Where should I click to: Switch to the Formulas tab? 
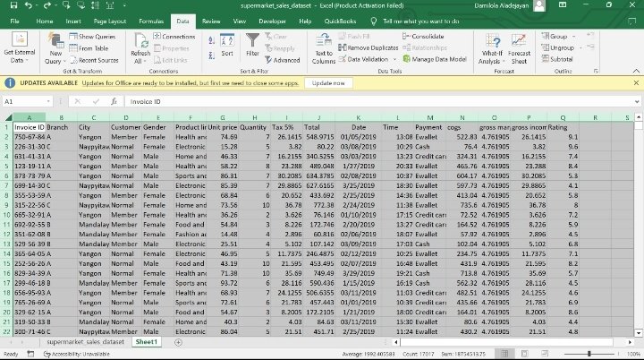coord(151,21)
